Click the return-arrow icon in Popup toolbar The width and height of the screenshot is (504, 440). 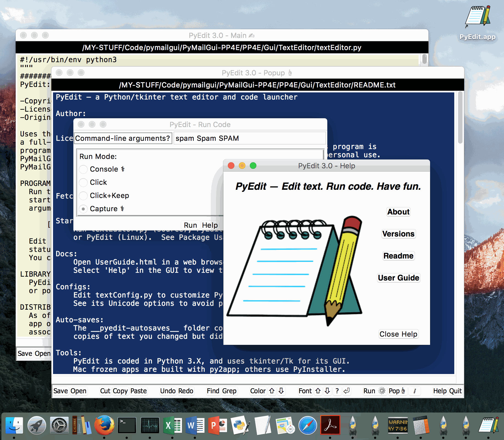click(347, 391)
